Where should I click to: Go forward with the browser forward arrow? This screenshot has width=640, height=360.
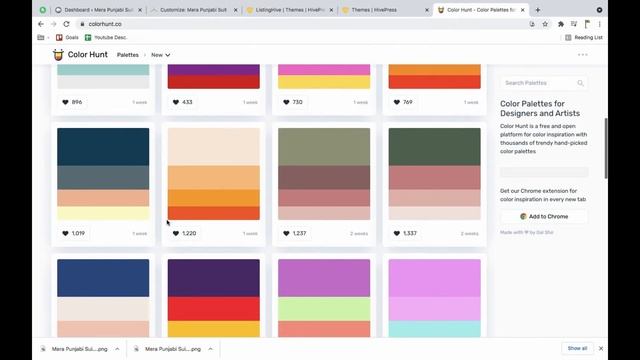tap(53, 24)
